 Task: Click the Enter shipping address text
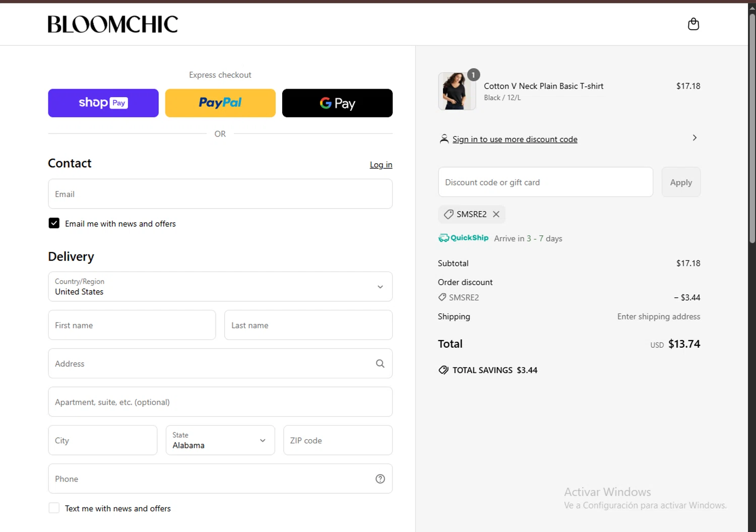(x=659, y=316)
